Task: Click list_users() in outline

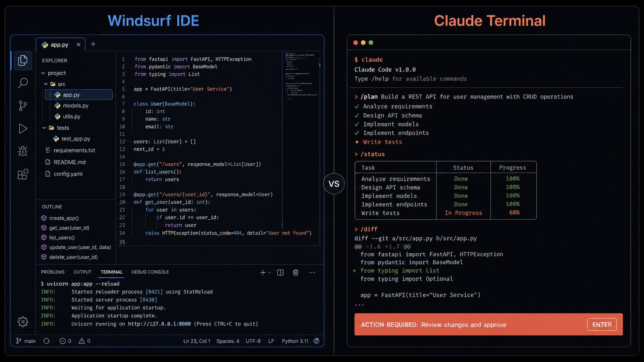Action: [58, 238]
